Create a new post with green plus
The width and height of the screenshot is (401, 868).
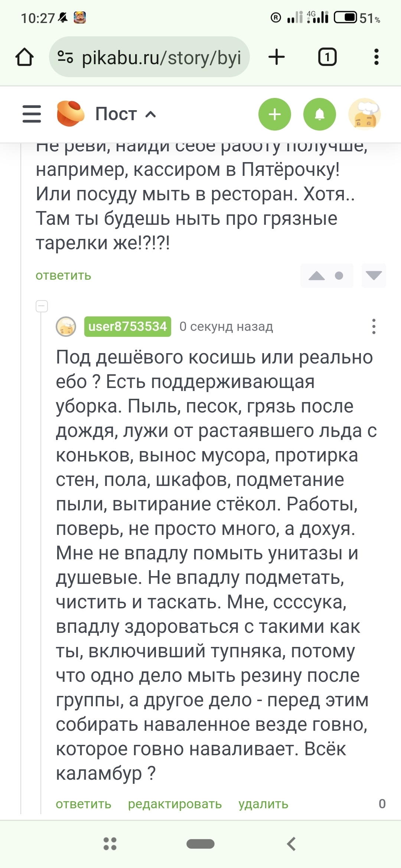coord(274,114)
